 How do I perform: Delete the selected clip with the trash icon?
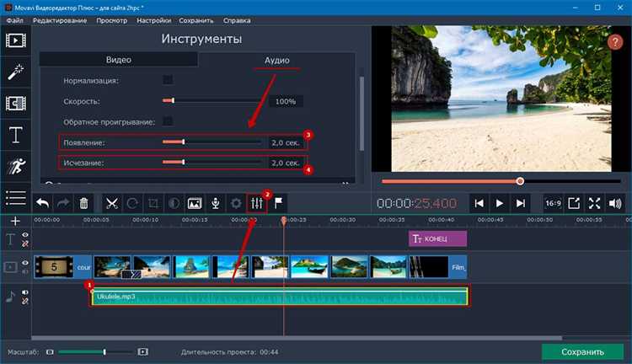click(83, 203)
